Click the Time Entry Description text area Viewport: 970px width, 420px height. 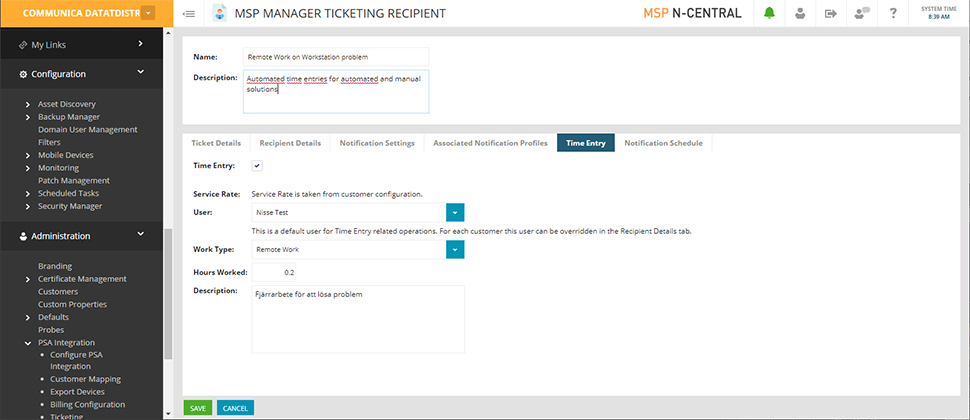[358, 319]
